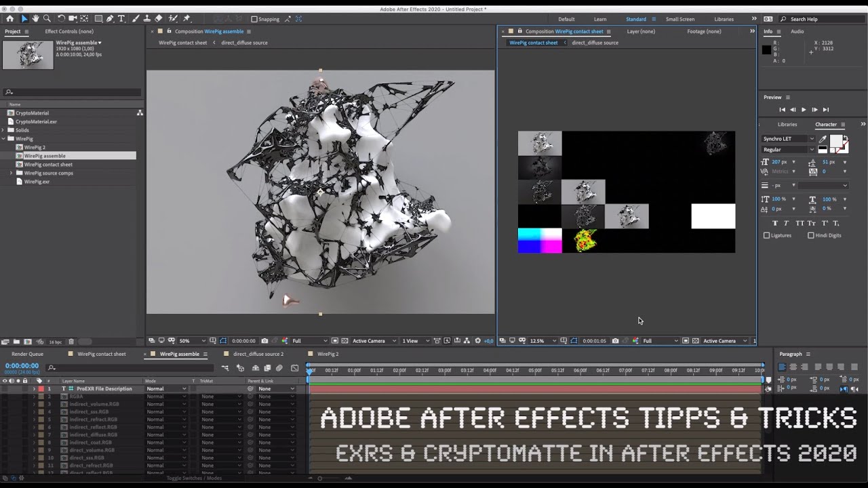Switch to the Audio panel tab
The height and width of the screenshot is (488, 868).
click(797, 31)
